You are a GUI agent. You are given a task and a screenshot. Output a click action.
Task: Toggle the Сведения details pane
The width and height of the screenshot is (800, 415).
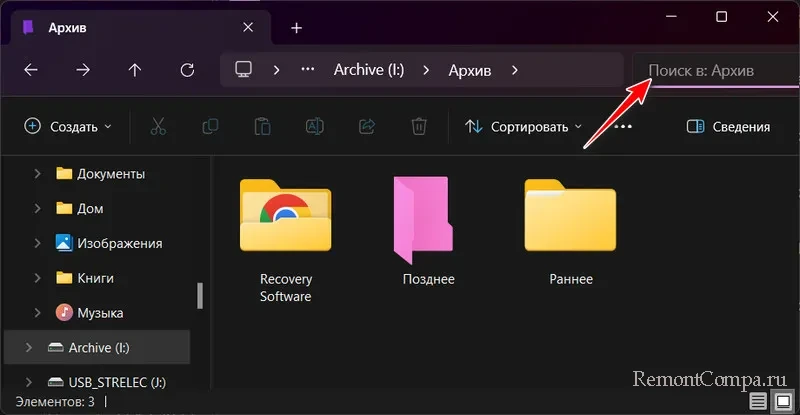[729, 127]
